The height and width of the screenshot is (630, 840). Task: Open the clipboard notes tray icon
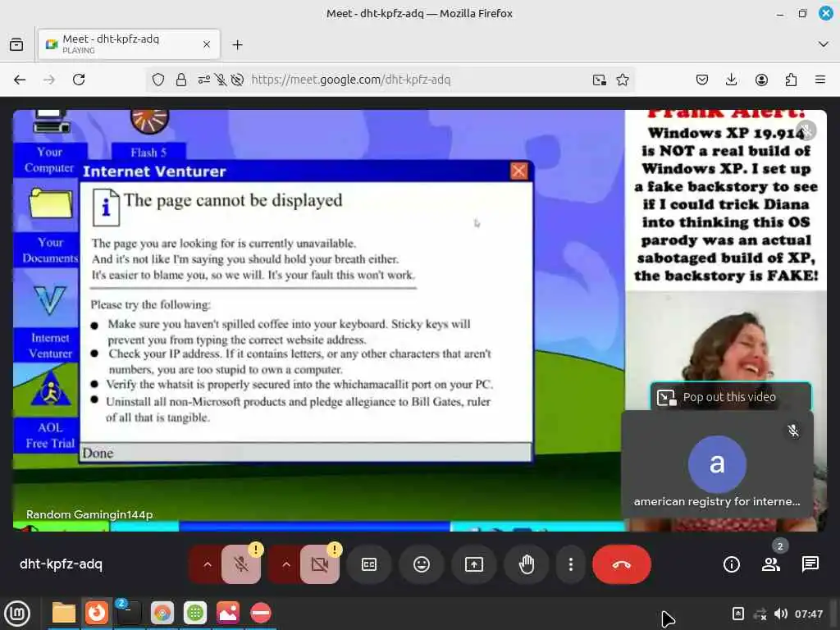pyautogui.click(x=737, y=614)
